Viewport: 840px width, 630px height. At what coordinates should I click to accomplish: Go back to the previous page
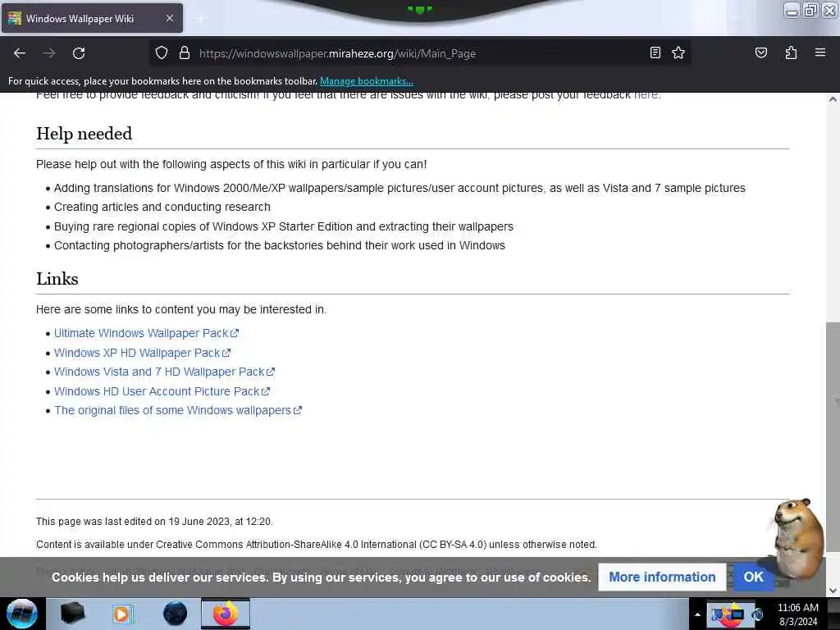[20, 53]
